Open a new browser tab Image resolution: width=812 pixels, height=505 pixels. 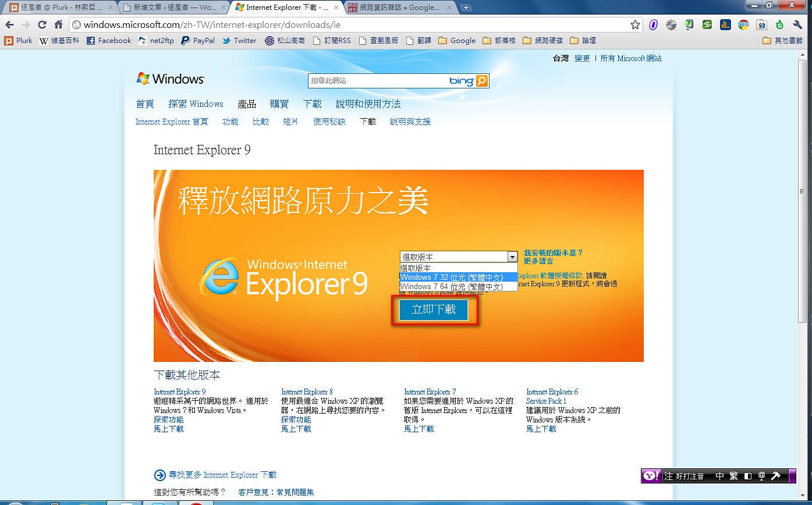[466, 8]
